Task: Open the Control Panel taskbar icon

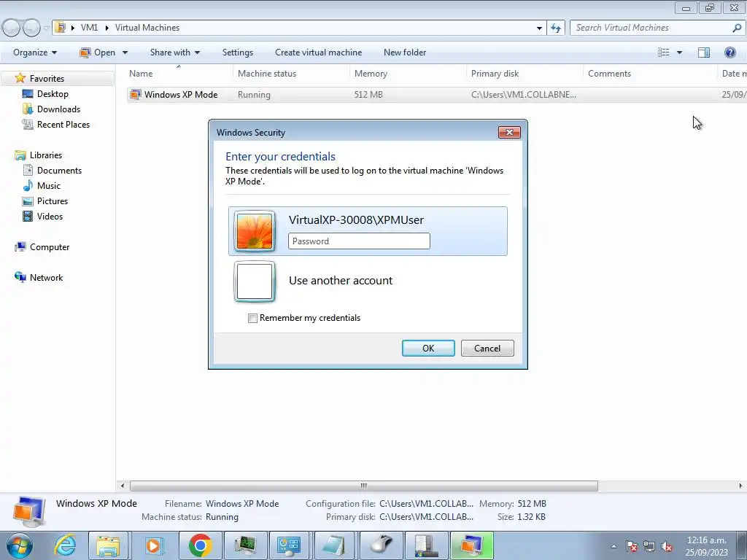Action: click(x=290, y=545)
